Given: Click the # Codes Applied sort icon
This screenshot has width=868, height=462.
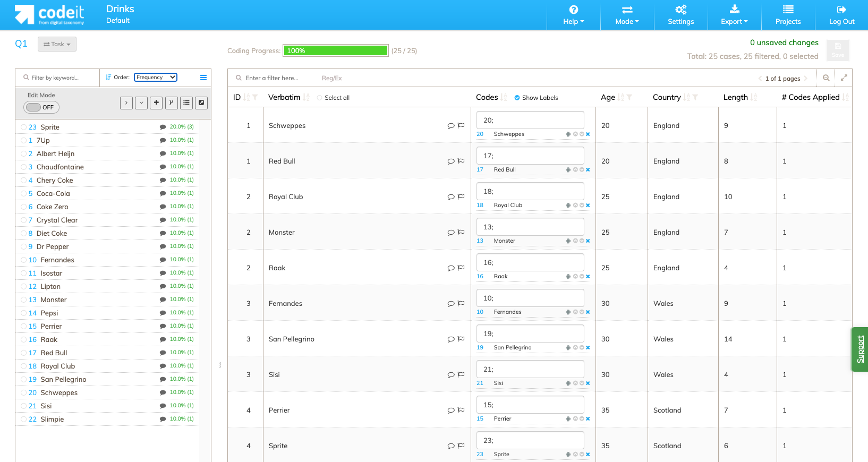Looking at the screenshot, I should (x=846, y=97).
